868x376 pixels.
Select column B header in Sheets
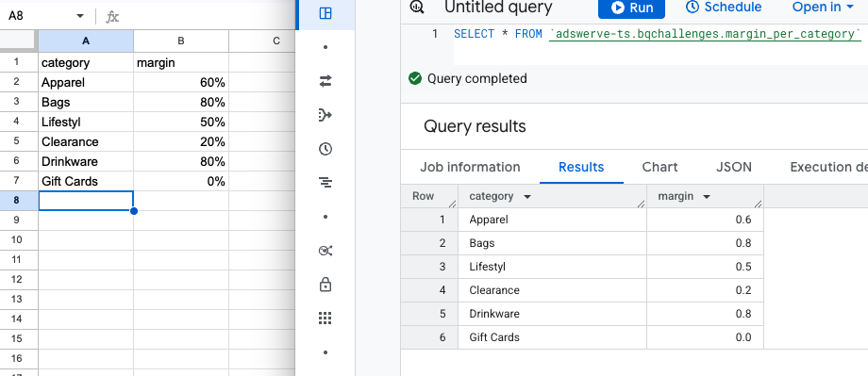pyautogui.click(x=181, y=41)
